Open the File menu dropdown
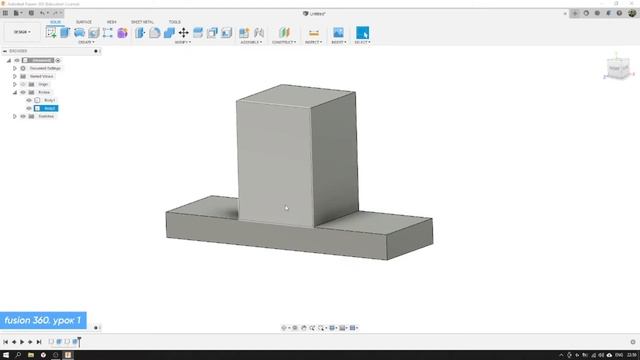This screenshot has height=360, width=640. coord(18,13)
